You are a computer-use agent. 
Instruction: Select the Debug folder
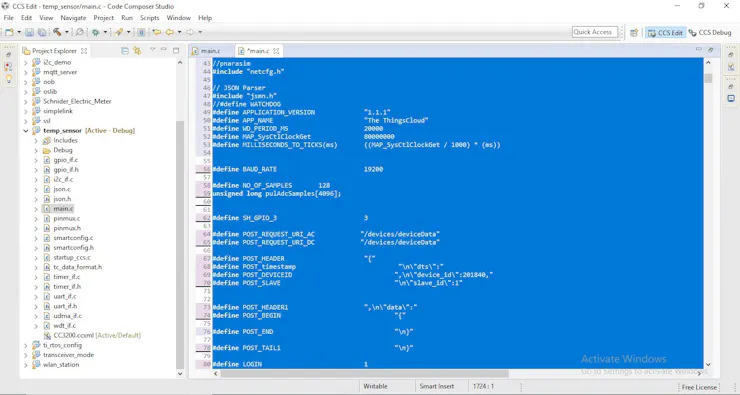(63, 151)
